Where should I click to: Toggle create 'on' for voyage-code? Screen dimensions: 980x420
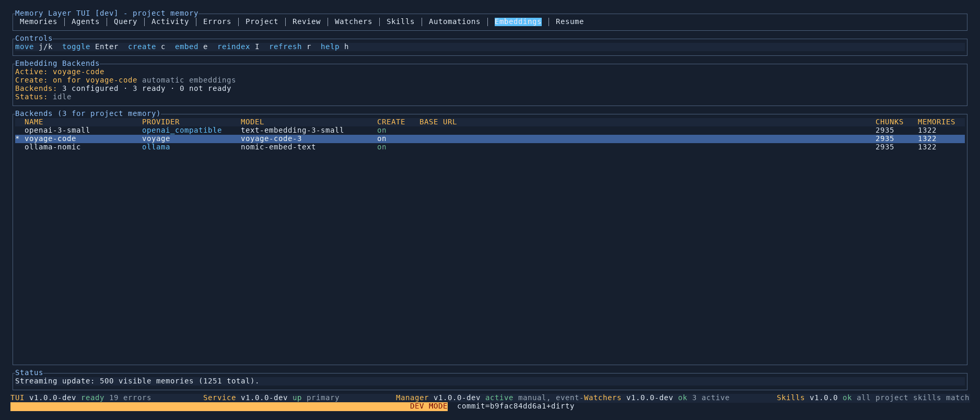pyautogui.click(x=382, y=138)
